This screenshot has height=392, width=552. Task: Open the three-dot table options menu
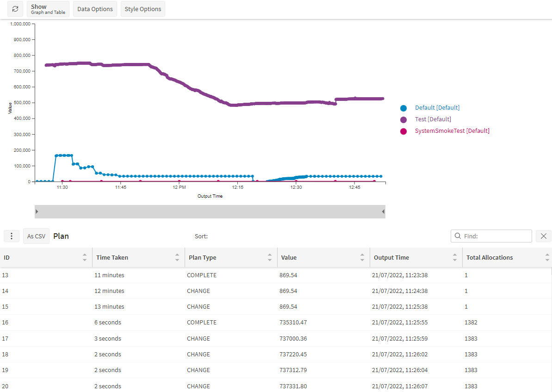coord(11,236)
